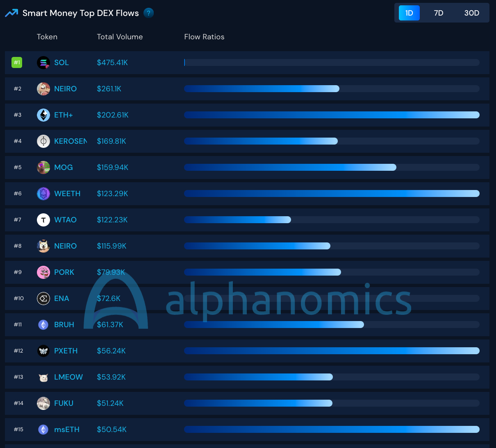Open the SOL token link
The image size is (496, 448).
[61, 63]
